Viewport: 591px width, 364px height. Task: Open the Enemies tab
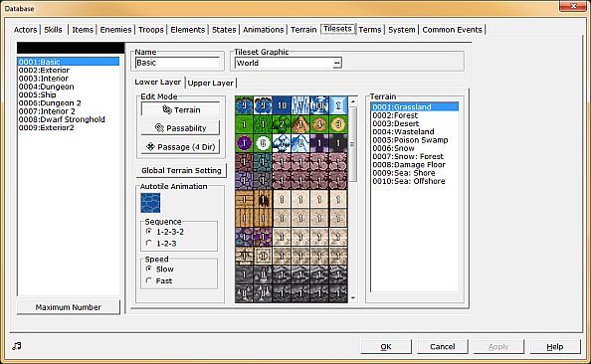pyautogui.click(x=115, y=30)
